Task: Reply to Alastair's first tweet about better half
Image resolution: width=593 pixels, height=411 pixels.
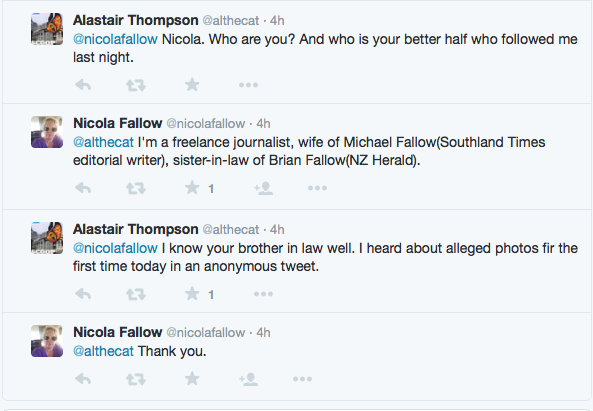Action: point(83,85)
